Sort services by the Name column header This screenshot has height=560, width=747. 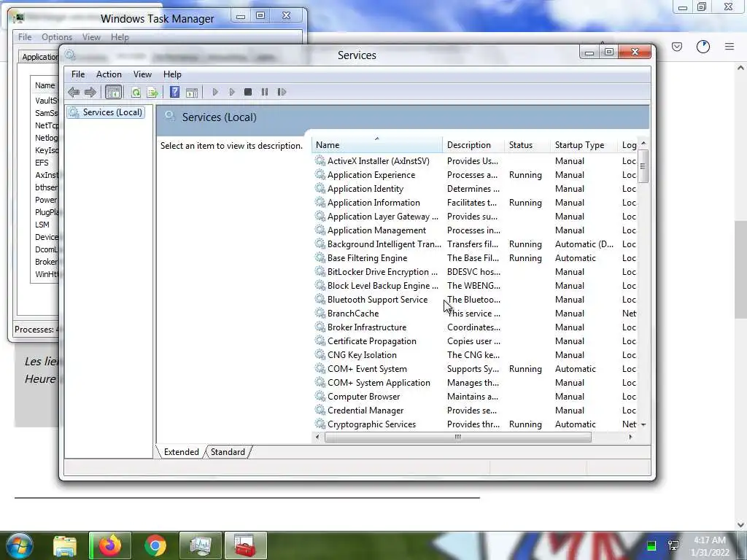point(377,145)
